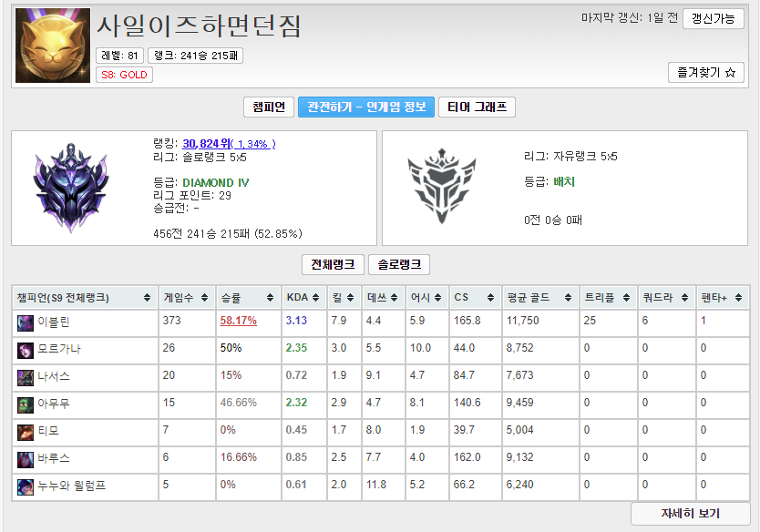
Task: Click the Nasus champion icon
Action: (x=26, y=376)
